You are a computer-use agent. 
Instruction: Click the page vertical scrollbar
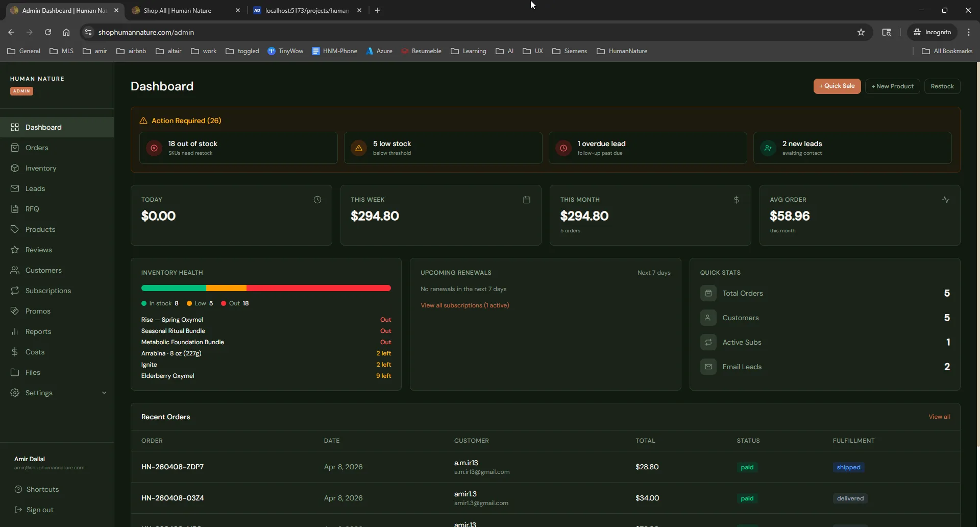(978, 255)
